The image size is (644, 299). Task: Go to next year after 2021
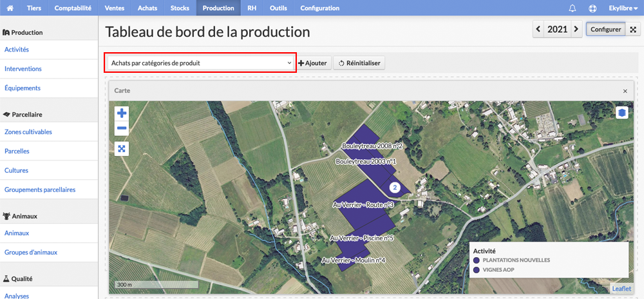[x=576, y=29]
